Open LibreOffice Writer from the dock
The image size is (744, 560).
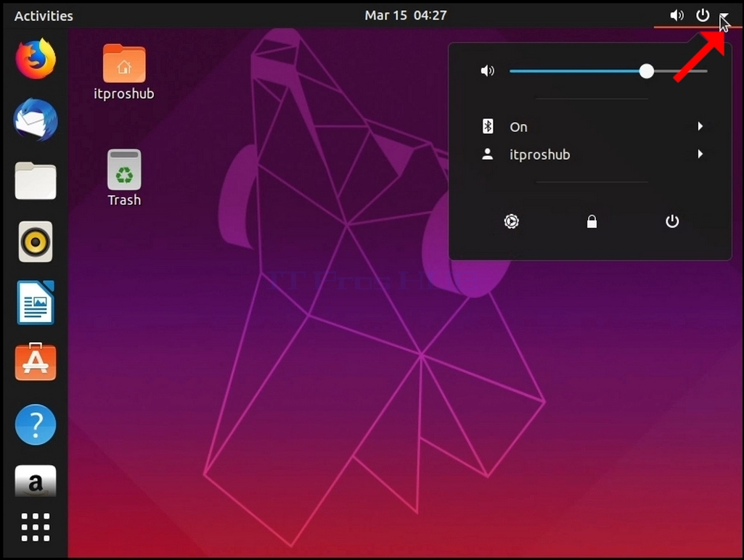(x=36, y=302)
